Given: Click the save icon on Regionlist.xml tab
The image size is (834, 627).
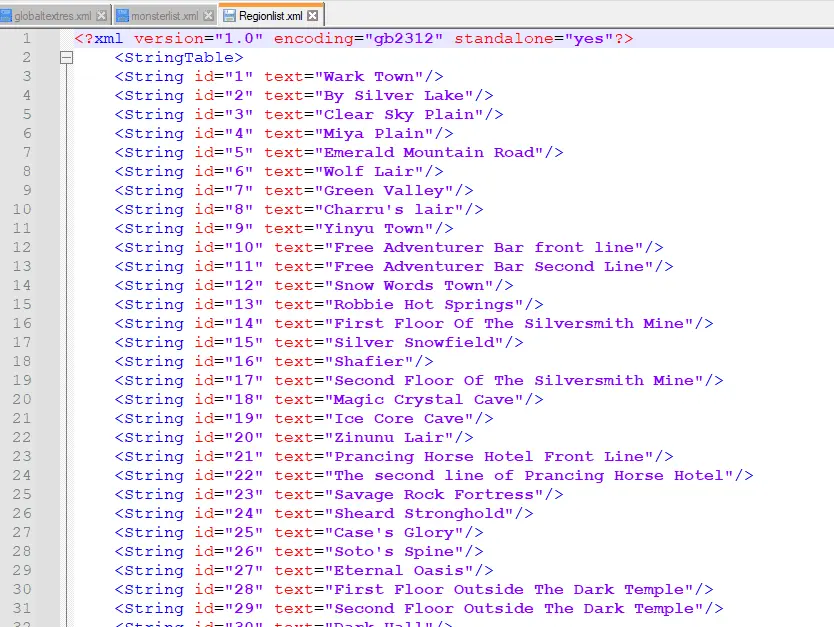Looking at the screenshot, I should [x=229, y=16].
